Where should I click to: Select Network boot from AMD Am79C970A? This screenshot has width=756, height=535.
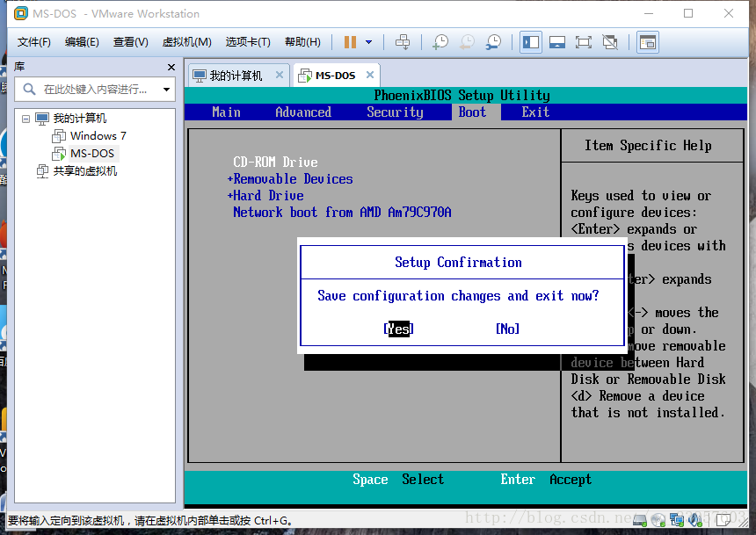(342, 212)
